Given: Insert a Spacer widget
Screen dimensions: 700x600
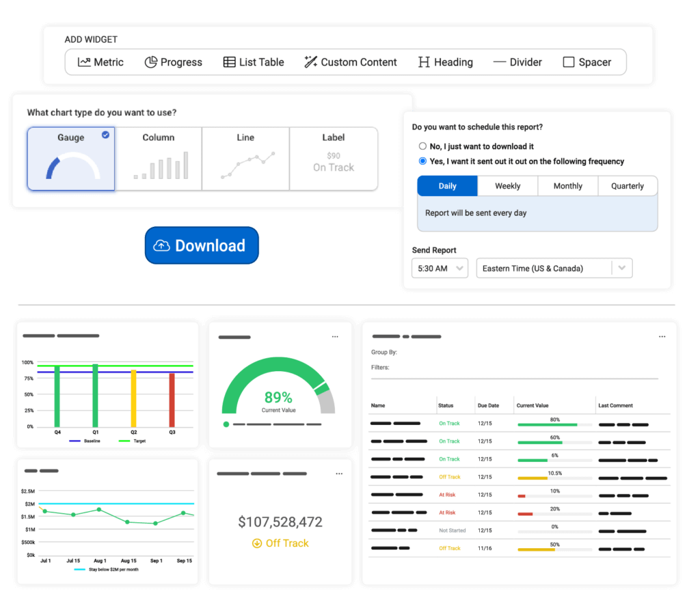Looking at the screenshot, I should click(587, 62).
